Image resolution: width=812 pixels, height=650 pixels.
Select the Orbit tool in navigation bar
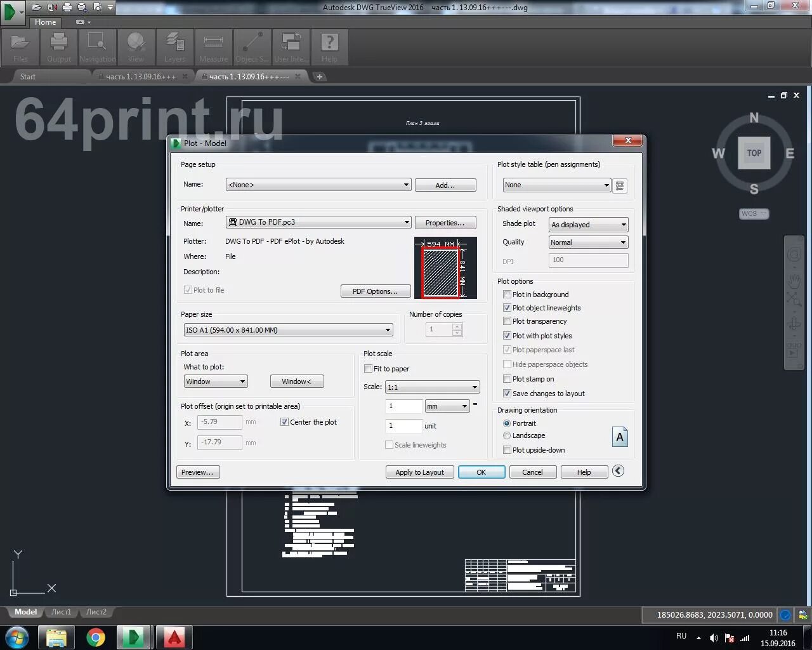pyautogui.click(x=794, y=324)
